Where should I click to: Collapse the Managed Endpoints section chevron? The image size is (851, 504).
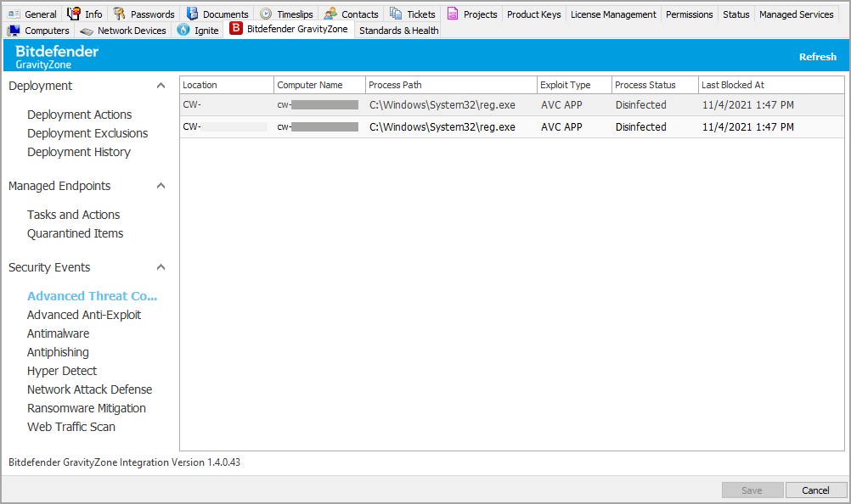[x=161, y=186]
